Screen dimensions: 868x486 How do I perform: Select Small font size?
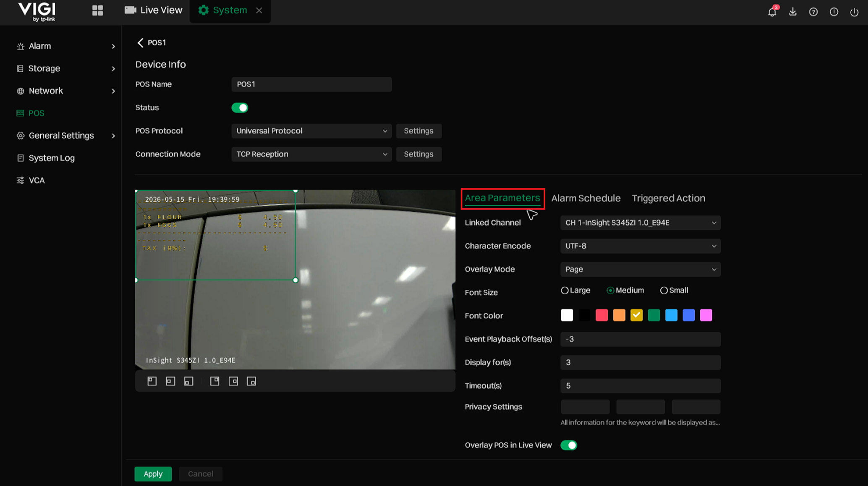click(x=674, y=290)
